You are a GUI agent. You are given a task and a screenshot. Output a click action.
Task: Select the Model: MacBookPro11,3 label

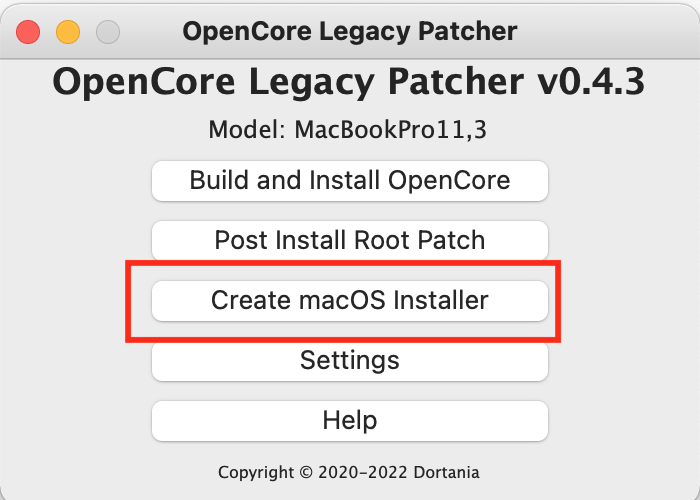pyautogui.click(x=347, y=130)
